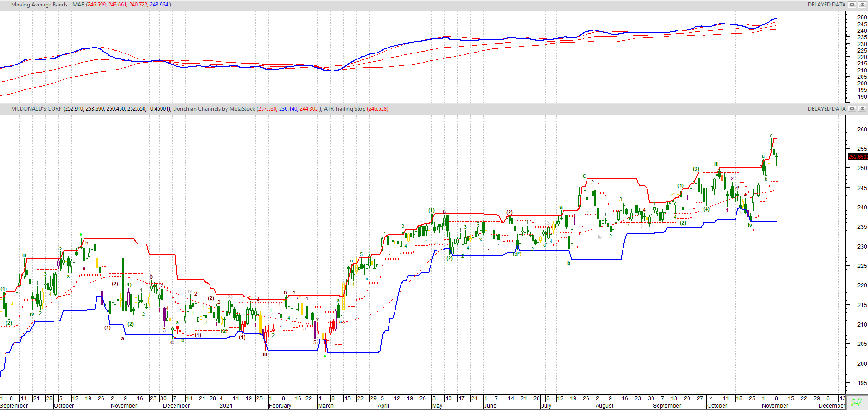Select February on the date axis

(280, 406)
